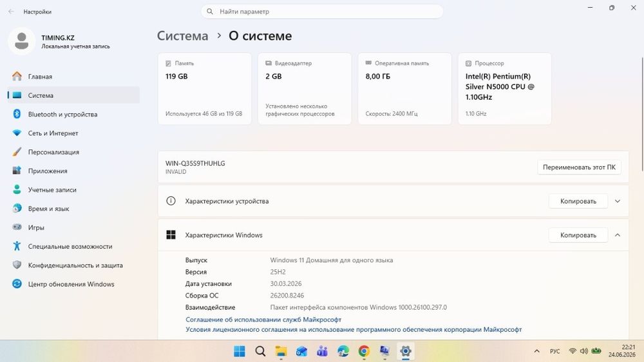Focus the Найти параметр search field
Image resolution: width=644 pixels, height=362 pixels.
[x=322, y=12]
